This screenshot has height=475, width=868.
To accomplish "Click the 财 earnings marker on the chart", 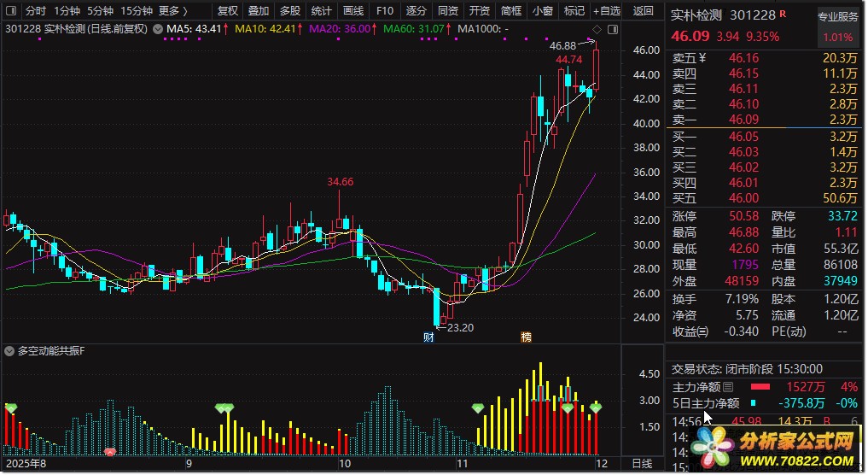I will coord(428,337).
